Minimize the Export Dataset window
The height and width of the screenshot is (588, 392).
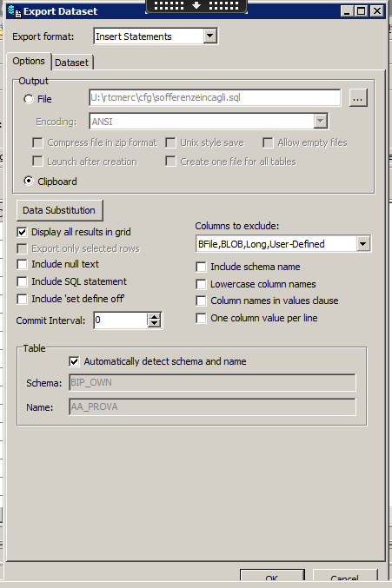pos(347,11)
